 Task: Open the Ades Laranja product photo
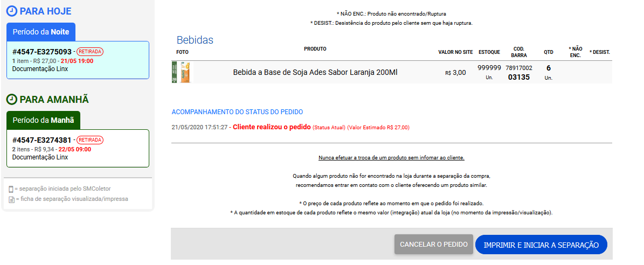pos(181,72)
